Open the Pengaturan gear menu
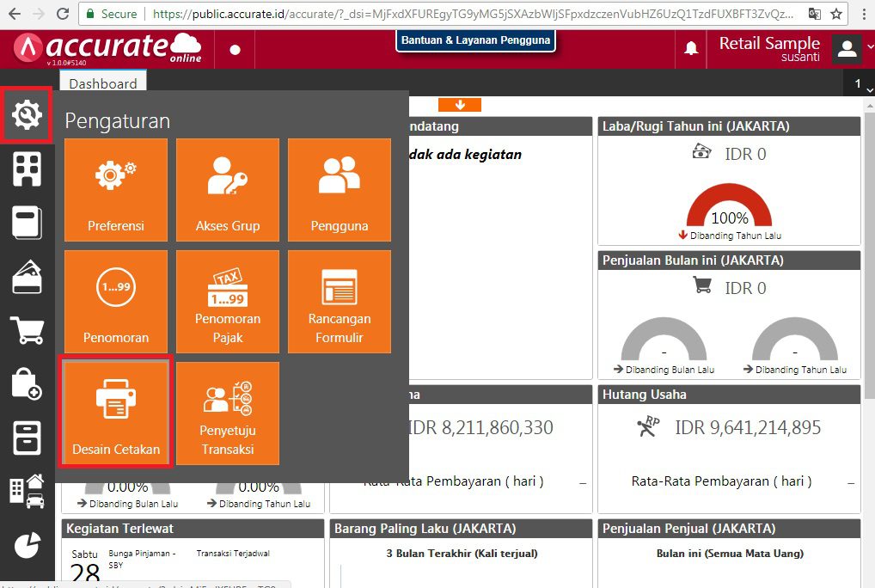Viewport: 875px width, 588px height. pos(27,114)
